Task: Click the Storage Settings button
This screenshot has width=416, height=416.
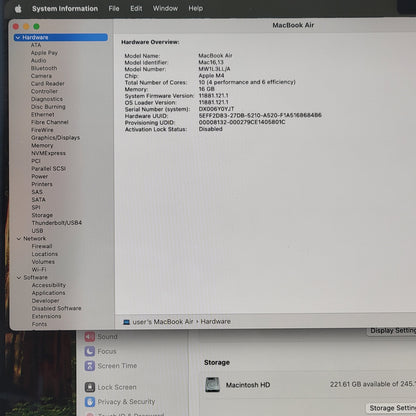Action: click(x=391, y=408)
